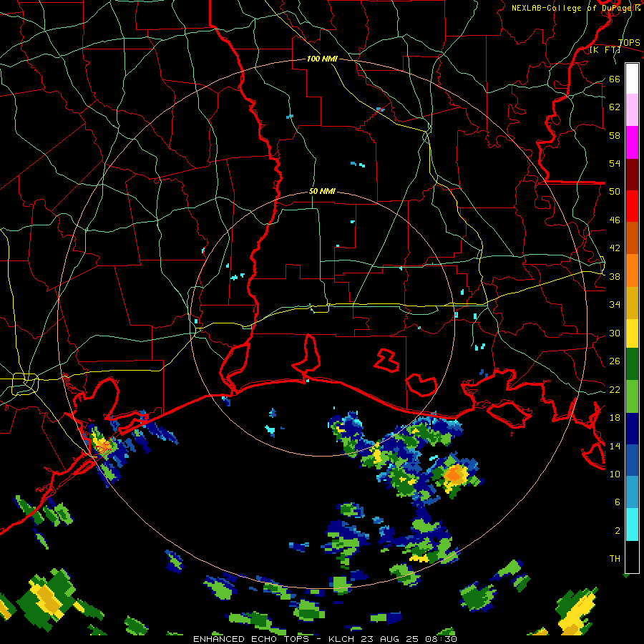Click the navy color bar segment near 18

click(x=632, y=429)
